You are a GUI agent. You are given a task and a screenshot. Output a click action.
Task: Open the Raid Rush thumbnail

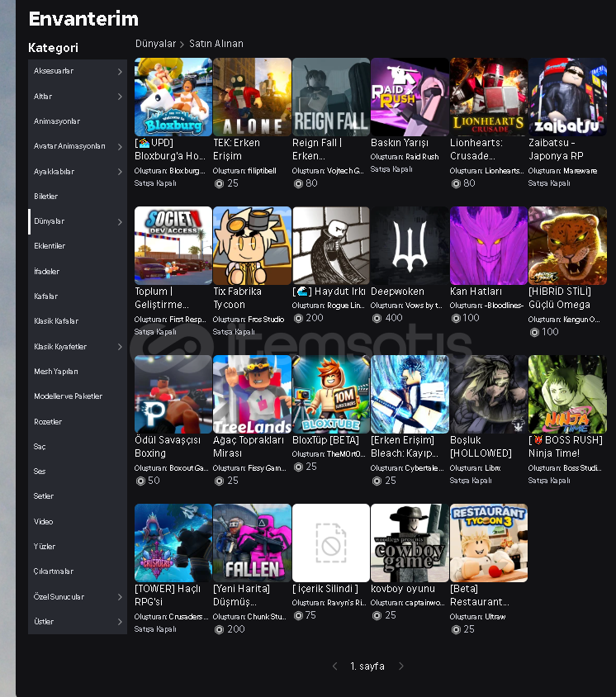pyautogui.click(x=410, y=97)
